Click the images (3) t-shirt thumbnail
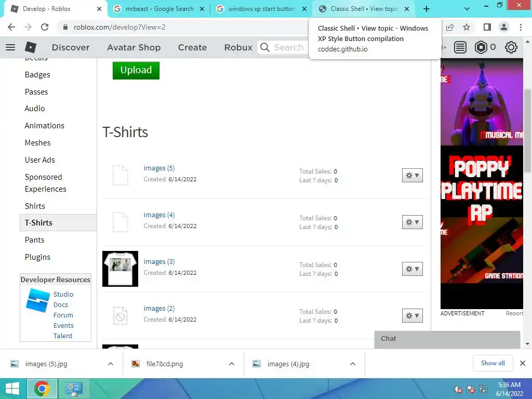Image resolution: width=532 pixels, height=399 pixels. click(x=120, y=269)
